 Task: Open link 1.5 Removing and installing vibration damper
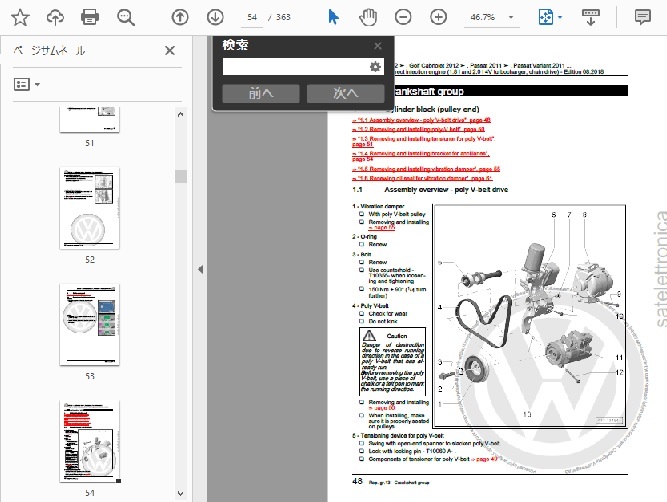(426, 169)
